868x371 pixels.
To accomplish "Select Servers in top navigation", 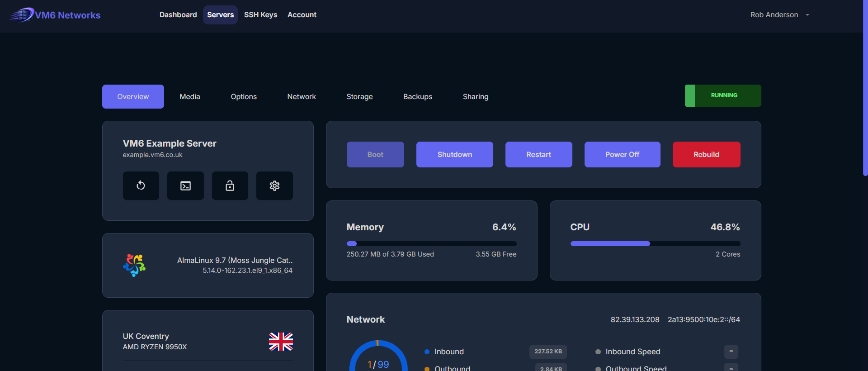I will tap(220, 15).
